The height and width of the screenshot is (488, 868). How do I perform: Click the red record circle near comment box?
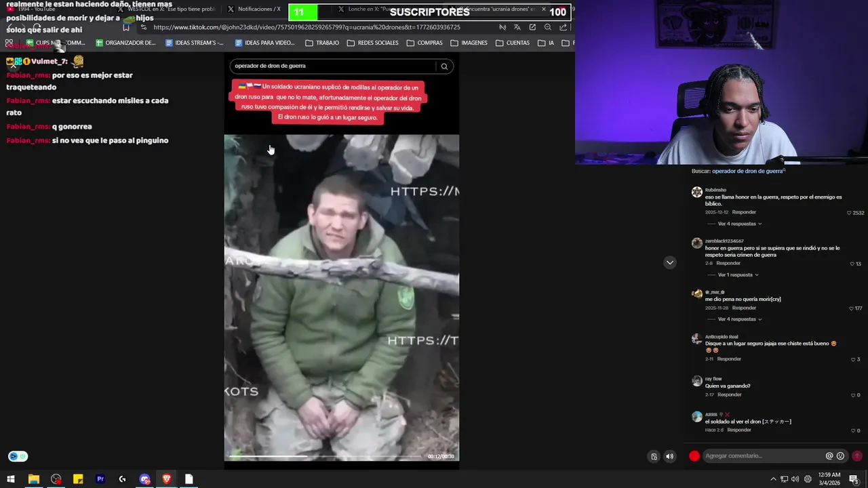(x=694, y=456)
